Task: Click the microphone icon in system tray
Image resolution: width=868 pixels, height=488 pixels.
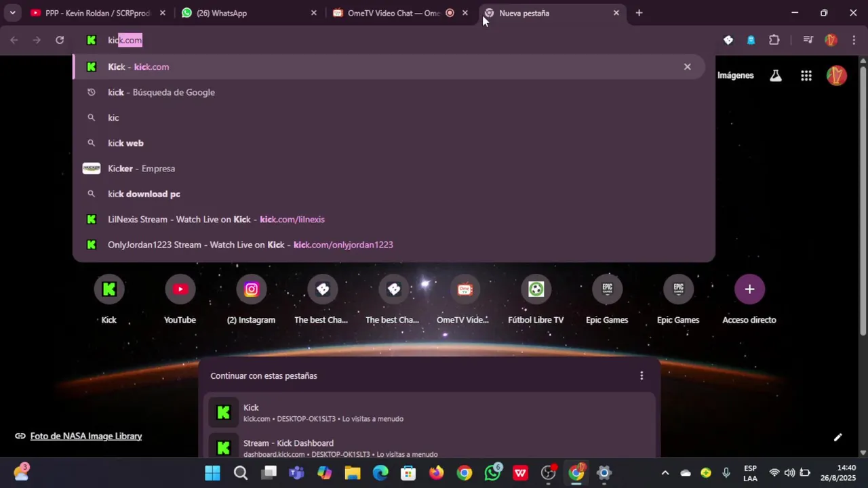Action: (726, 472)
